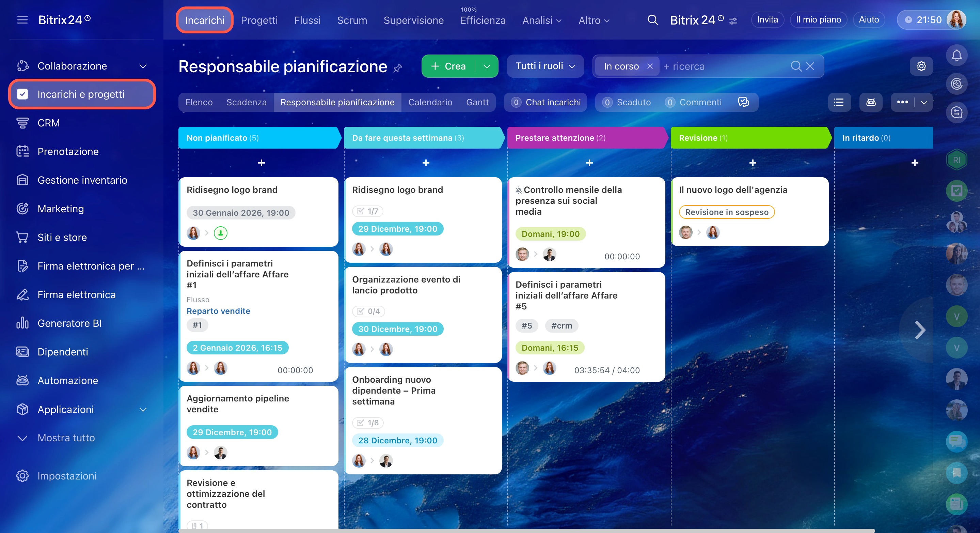Viewport: 980px width, 533px height.
Task: Toggle checklist 1/7 on Ridisegno logo brand
Action: point(367,211)
